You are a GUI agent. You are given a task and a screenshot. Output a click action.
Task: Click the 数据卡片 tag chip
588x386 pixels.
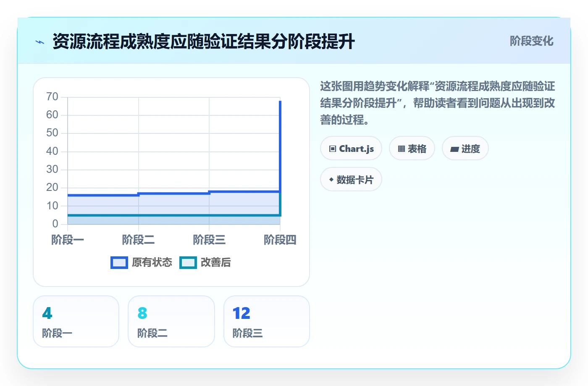coord(351,180)
